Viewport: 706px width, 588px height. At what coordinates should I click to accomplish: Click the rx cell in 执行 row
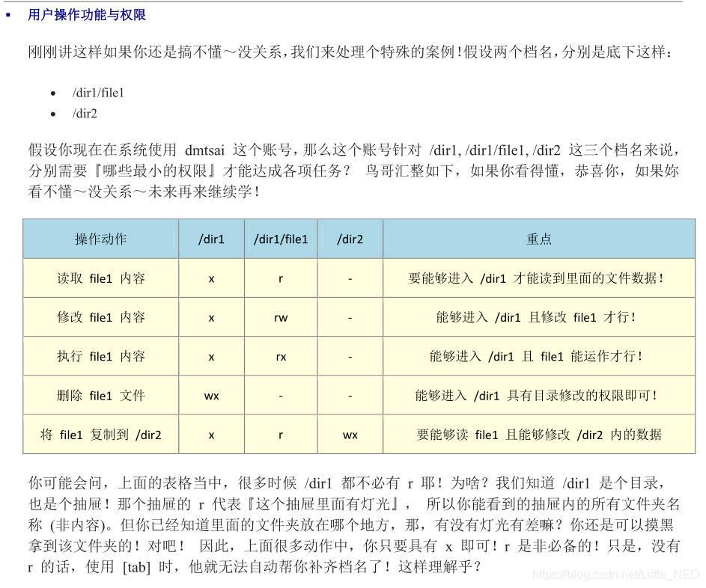pyautogui.click(x=281, y=357)
